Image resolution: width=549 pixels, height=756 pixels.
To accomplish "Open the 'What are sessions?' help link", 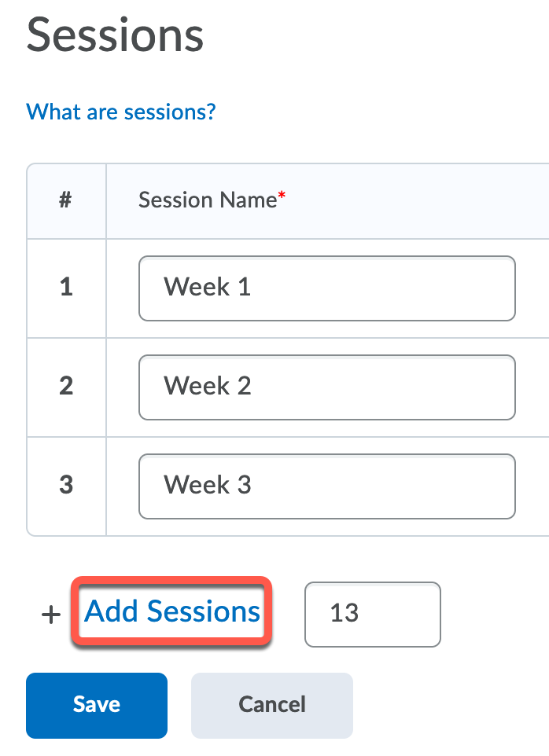I will coord(121,111).
